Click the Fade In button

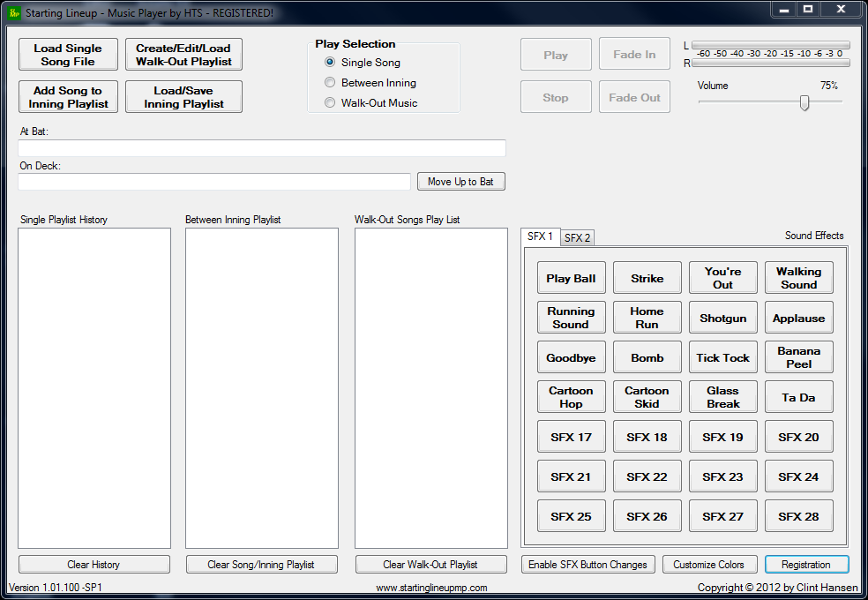(634, 54)
